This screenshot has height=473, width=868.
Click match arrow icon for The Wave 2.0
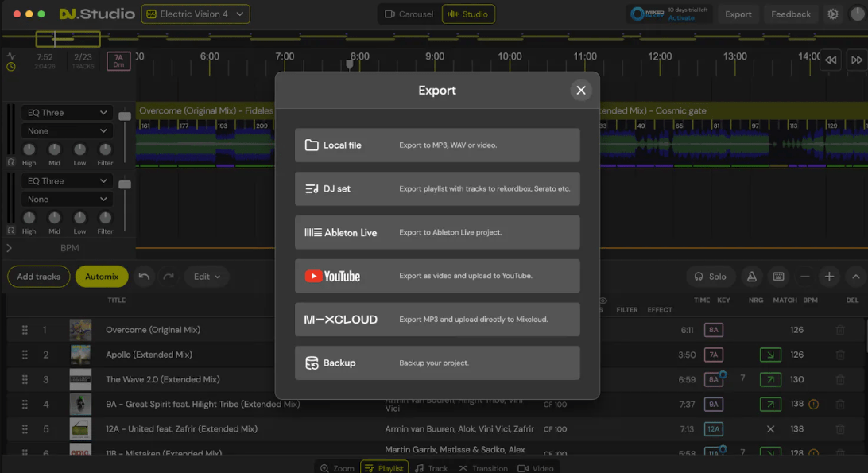tap(770, 379)
